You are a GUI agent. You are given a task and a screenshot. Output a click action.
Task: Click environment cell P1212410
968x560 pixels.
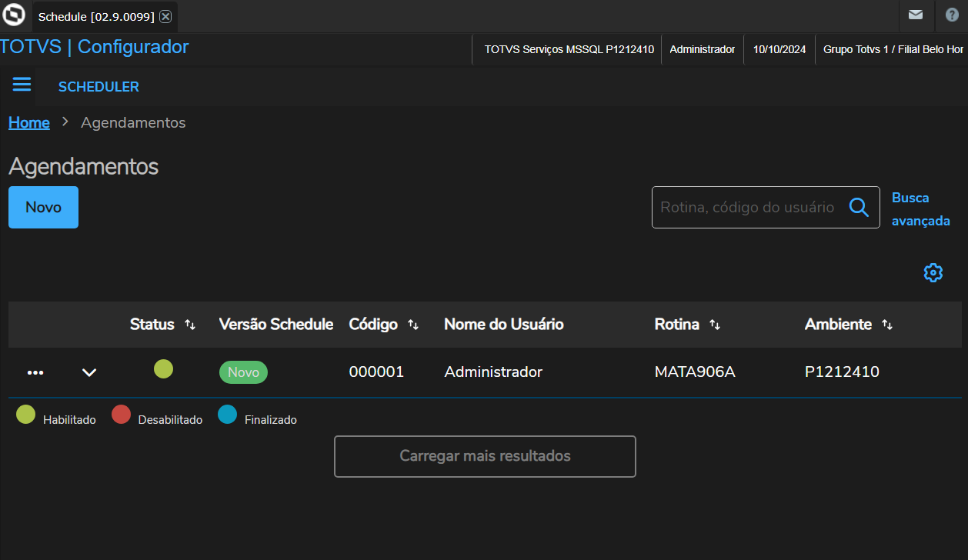click(842, 372)
